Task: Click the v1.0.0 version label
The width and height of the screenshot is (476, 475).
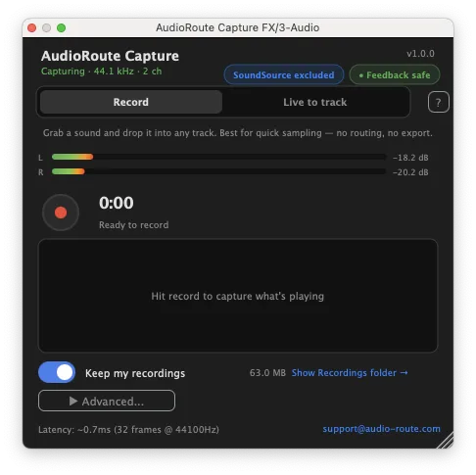Action: 420,54
